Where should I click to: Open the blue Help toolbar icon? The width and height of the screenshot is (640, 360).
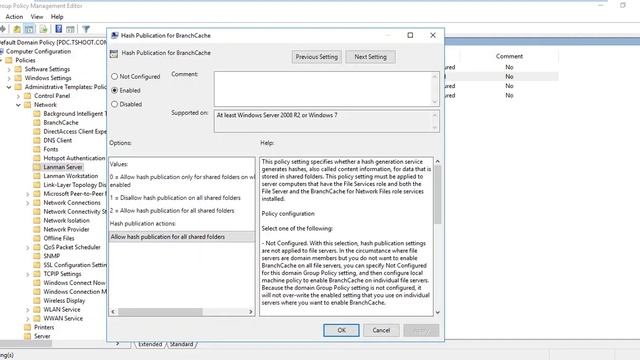(x=58, y=29)
